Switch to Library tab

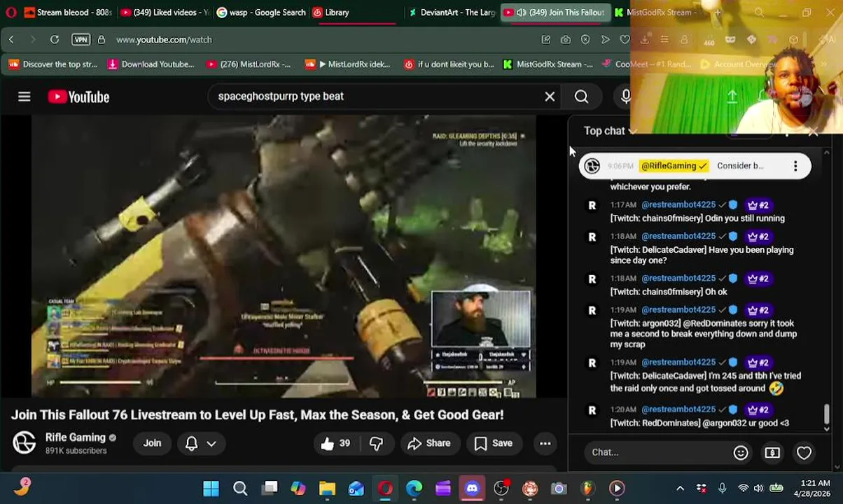pos(356,13)
